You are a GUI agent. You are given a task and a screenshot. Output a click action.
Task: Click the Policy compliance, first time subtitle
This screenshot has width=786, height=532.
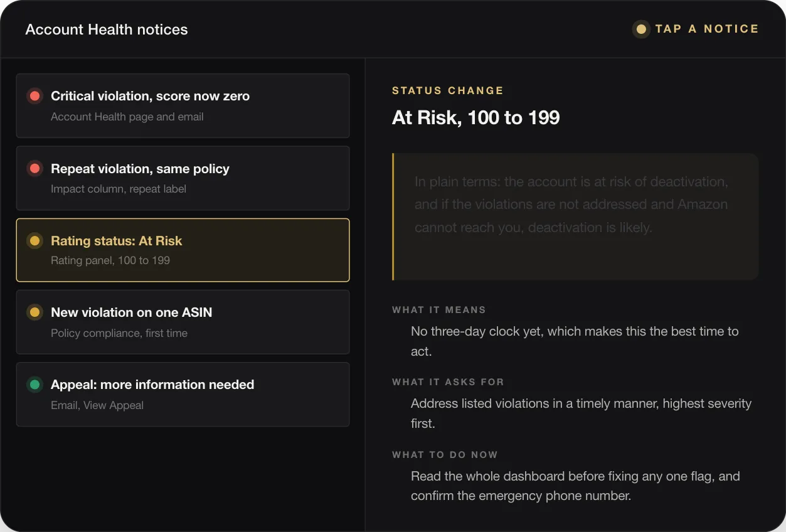[119, 333]
